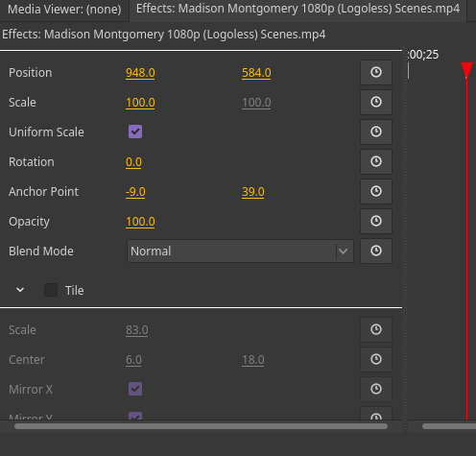Click the Blend Mode label

pyautogui.click(x=41, y=252)
